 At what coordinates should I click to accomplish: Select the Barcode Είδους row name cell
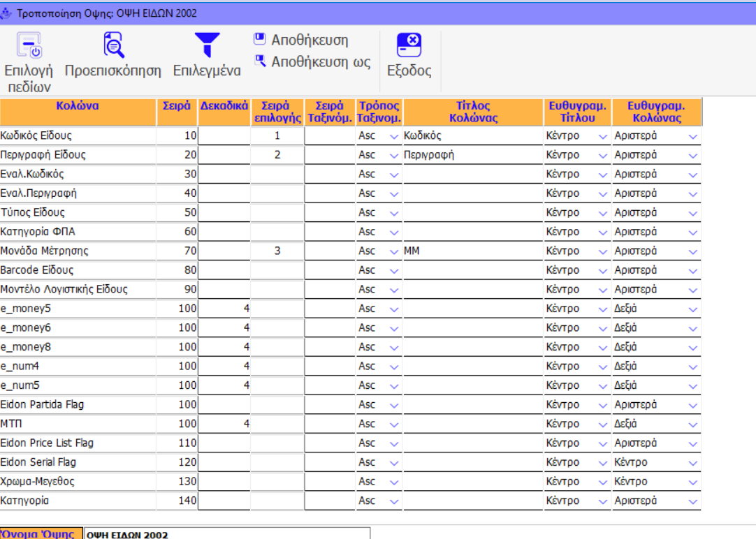[78, 270]
